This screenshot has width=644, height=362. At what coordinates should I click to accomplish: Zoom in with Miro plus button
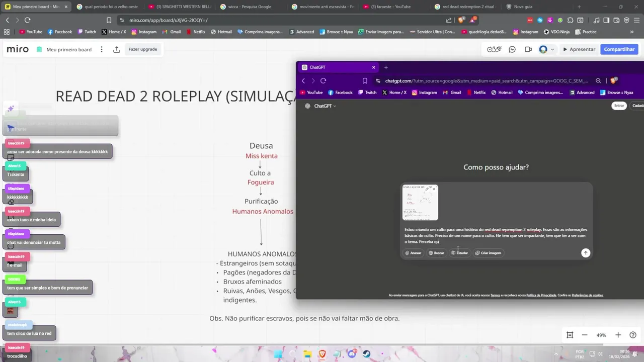click(618, 335)
